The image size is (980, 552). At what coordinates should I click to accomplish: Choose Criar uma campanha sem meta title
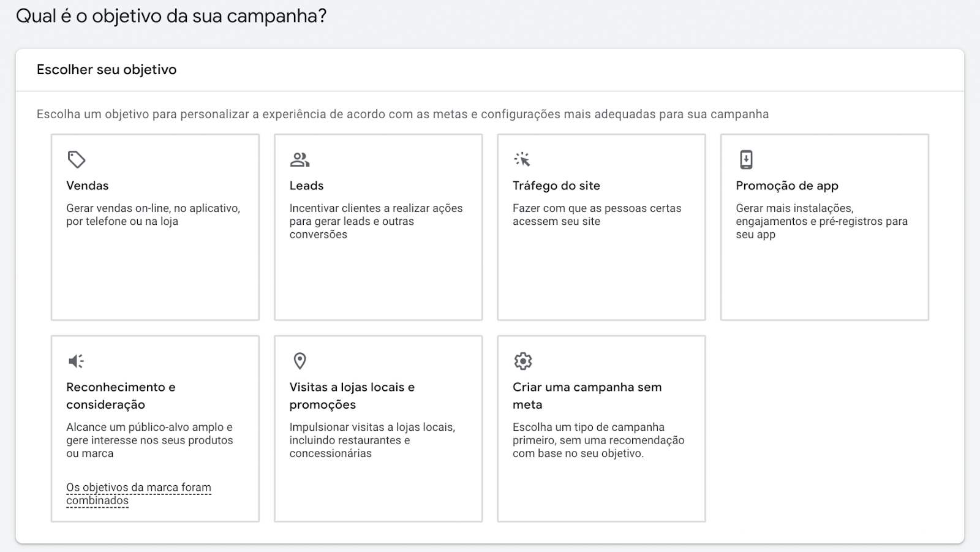tap(587, 396)
